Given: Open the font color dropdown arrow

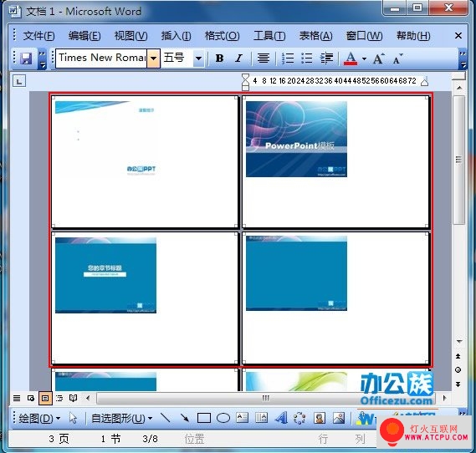Looking at the screenshot, I should 364,59.
